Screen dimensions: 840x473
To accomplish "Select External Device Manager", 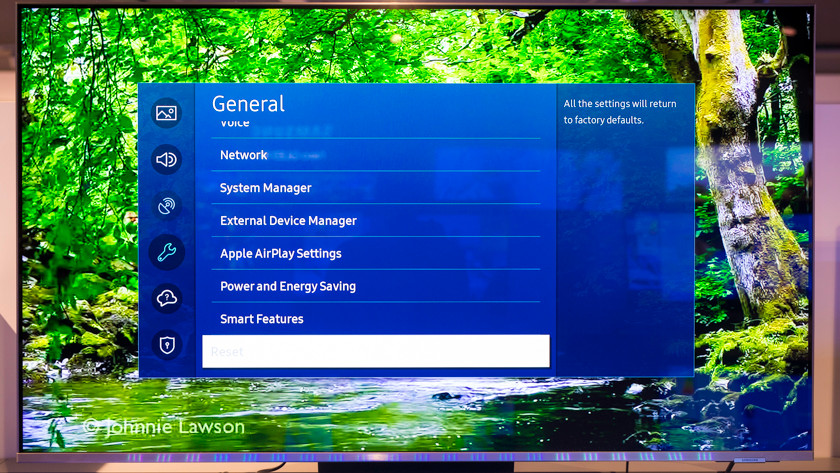I will click(x=288, y=221).
